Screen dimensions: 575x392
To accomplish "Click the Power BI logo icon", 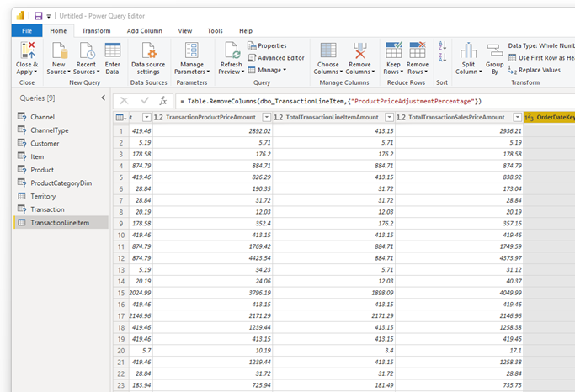I will [20, 15].
